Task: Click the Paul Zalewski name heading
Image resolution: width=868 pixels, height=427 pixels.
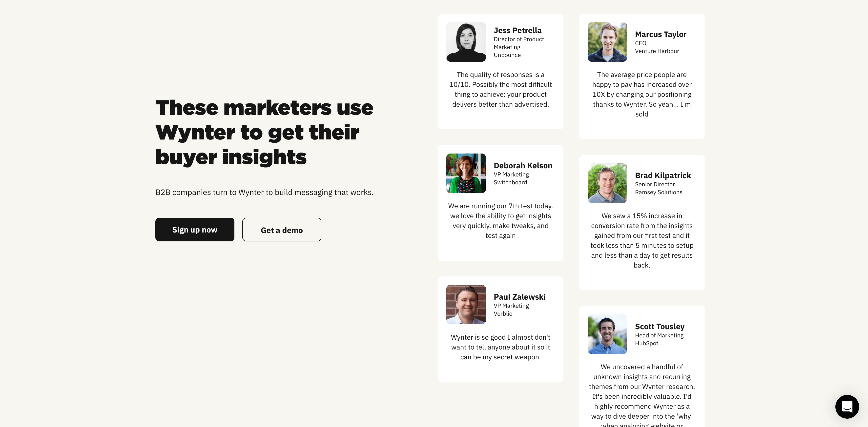Action: (519, 297)
